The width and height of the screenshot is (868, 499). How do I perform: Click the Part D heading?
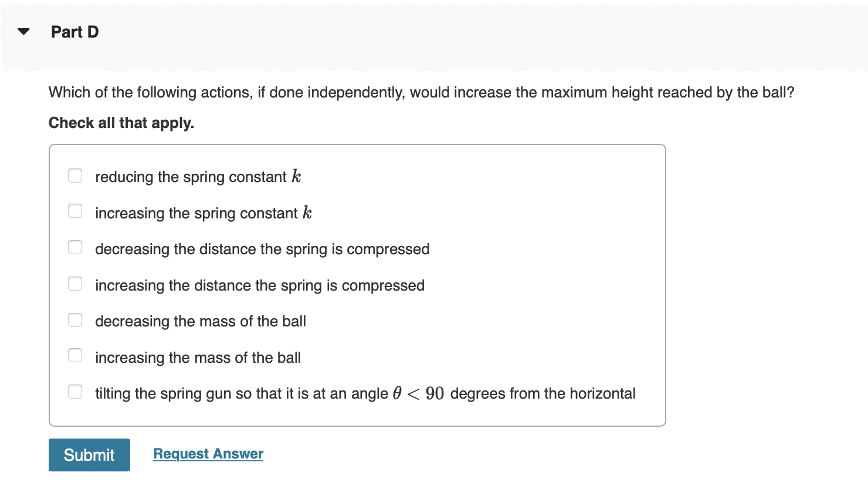coord(74,32)
